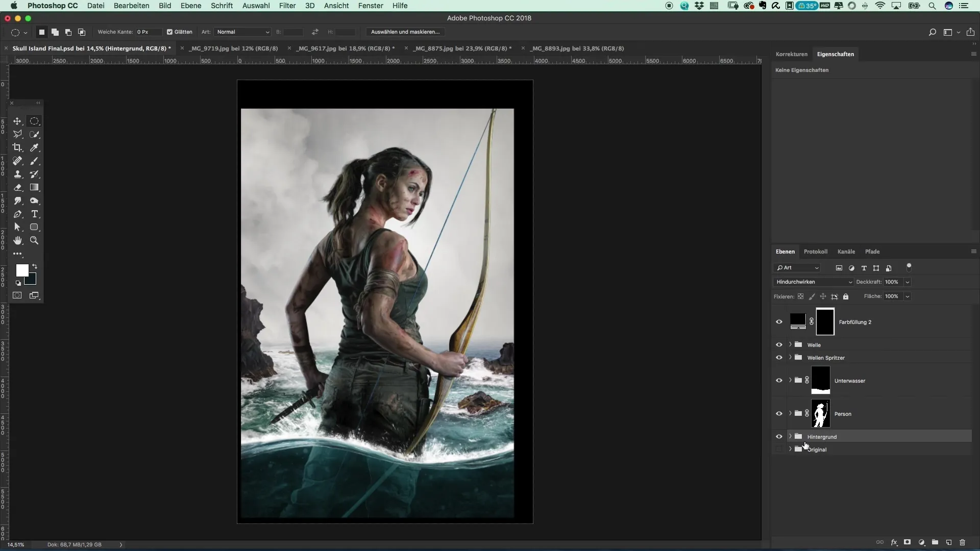
Task: Select the Path Selection tool
Action: (x=17, y=227)
